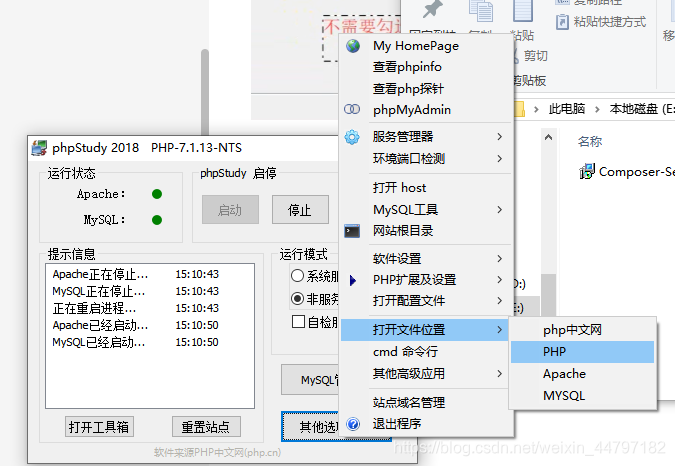Expand the 服务管理器 submenu arrow

click(499, 137)
